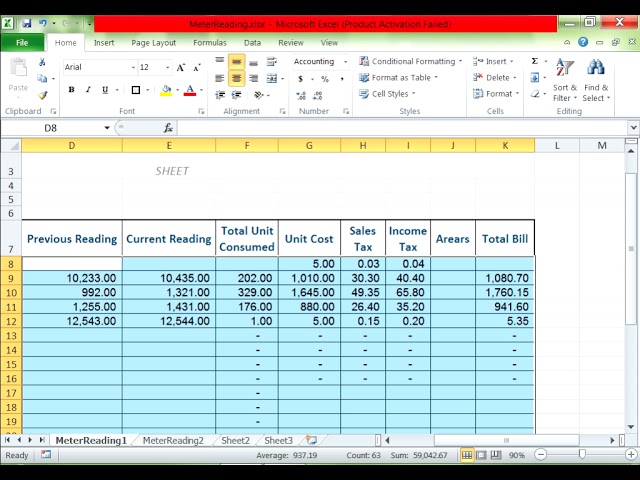Switch to the Data ribbon tab
This screenshot has height=480, width=640.
pyautogui.click(x=252, y=42)
